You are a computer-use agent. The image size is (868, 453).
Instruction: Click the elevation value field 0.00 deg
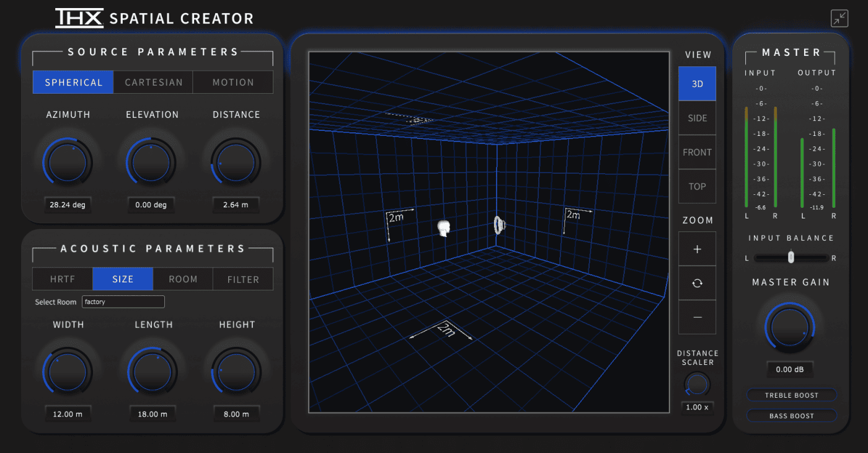151,205
